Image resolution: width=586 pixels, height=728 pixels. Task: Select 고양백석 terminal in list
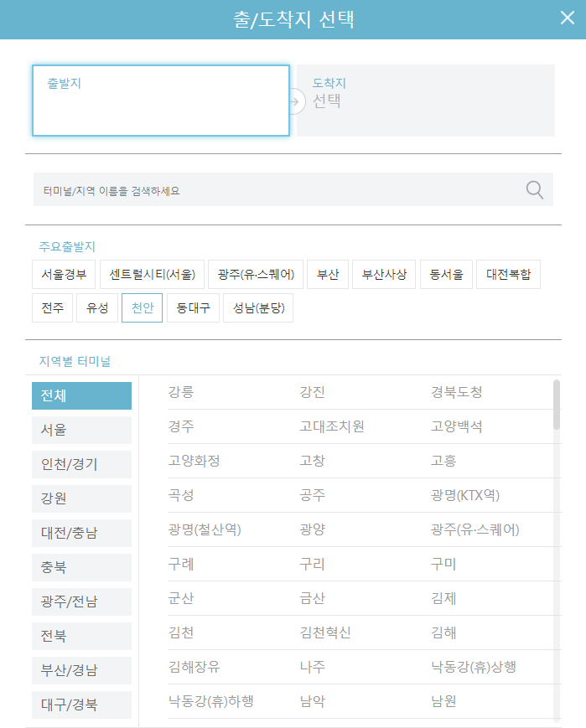click(x=457, y=426)
